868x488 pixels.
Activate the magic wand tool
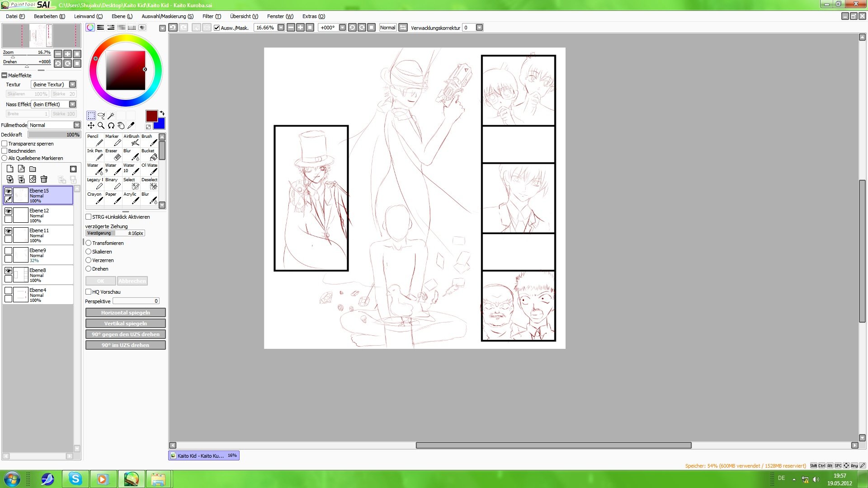click(111, 116)
